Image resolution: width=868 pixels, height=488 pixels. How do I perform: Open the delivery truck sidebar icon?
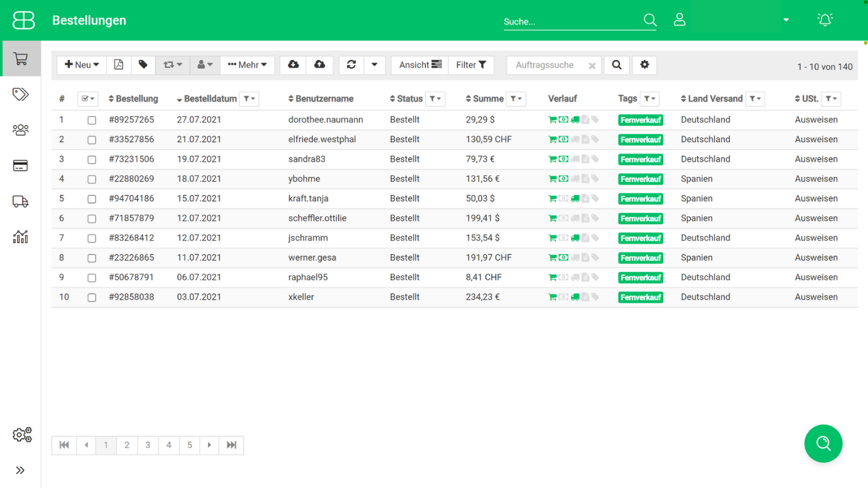21,202
